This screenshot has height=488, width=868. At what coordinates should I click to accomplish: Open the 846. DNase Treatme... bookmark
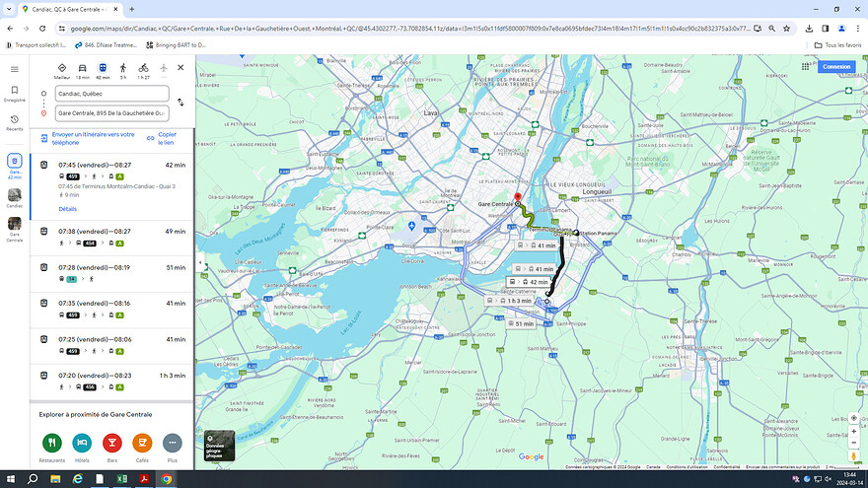click(106, 44)
